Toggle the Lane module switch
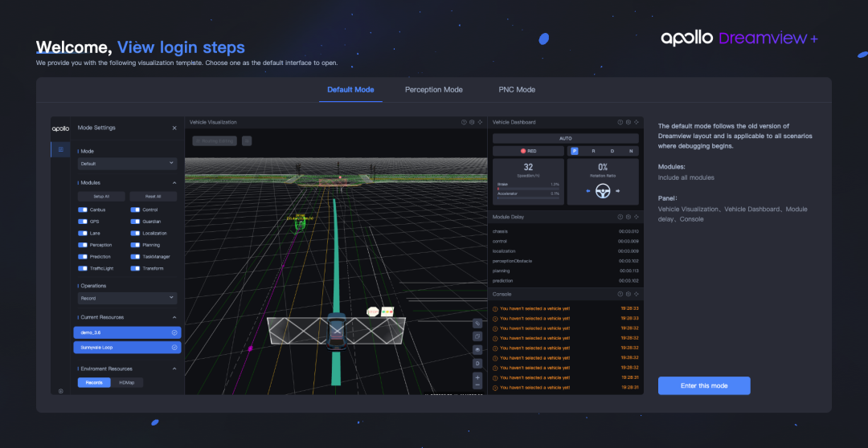 click(83, 234)
